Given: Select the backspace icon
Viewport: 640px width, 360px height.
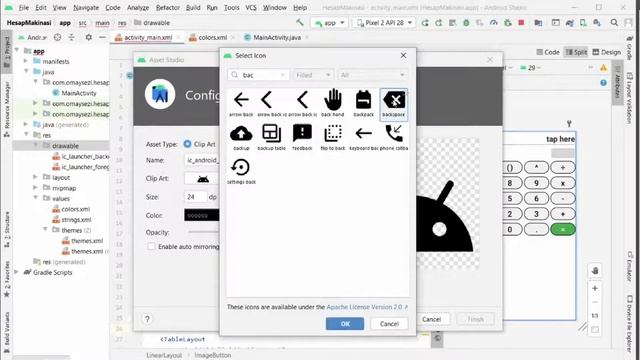Looking at the screenshot, I should (394, 104).
